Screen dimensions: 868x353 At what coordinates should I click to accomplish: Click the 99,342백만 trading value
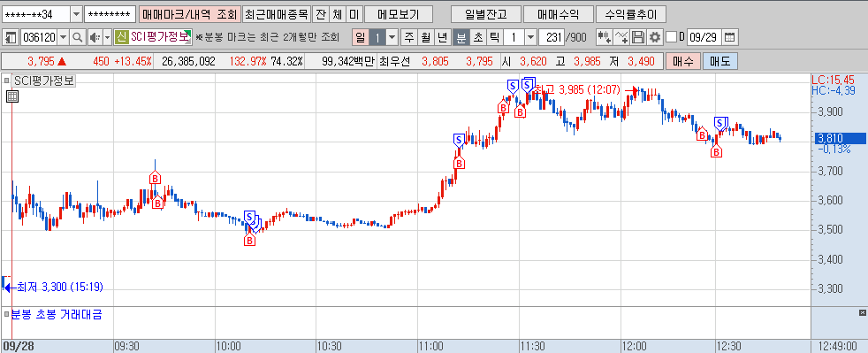(347, 61)
